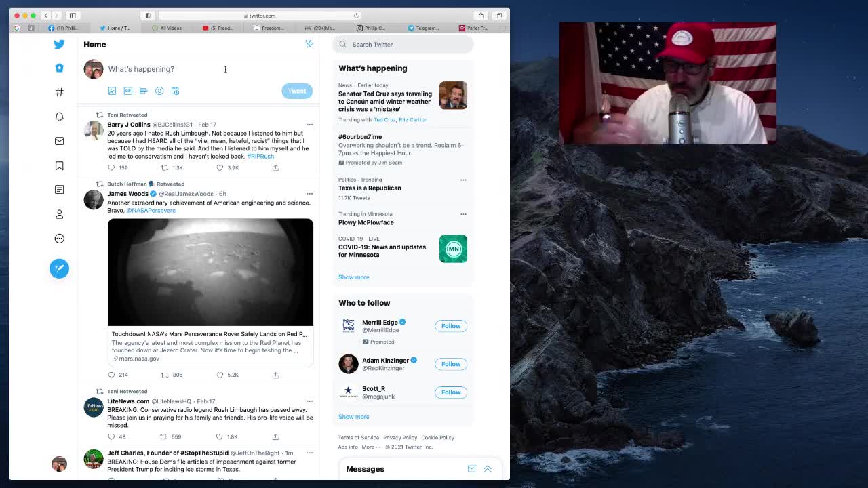Click Show more under What's happening
Viewport: 868px width, 488px height.
354,277
